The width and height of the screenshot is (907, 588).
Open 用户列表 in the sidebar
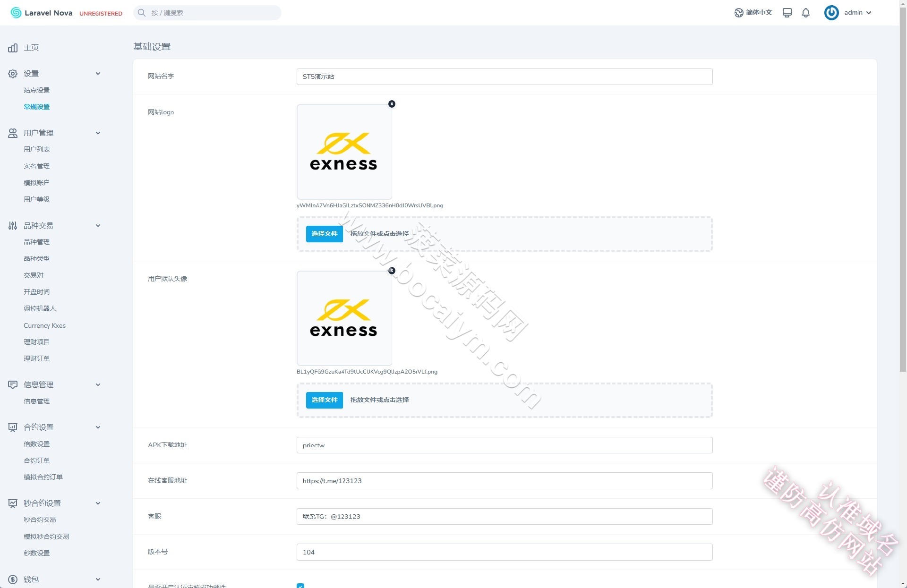pyautogui.click(x=37, y=149)
